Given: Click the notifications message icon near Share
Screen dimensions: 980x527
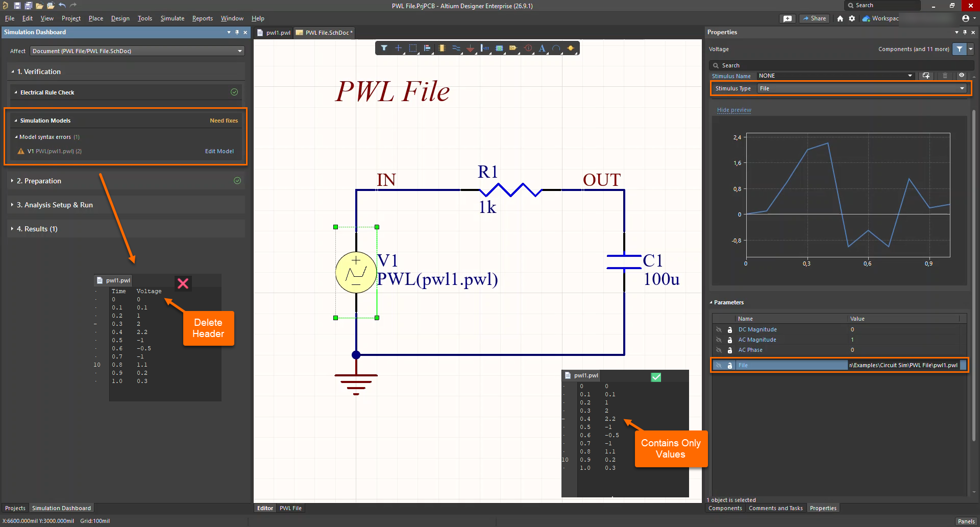Looking at the screenshot, I should pyautogui.click(x=788, y=18).
